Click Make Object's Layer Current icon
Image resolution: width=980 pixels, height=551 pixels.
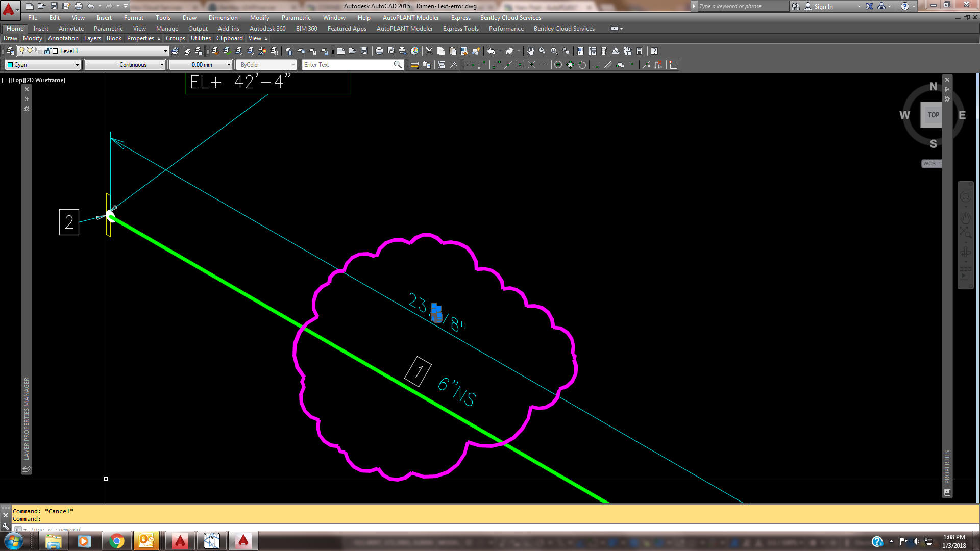175,51
